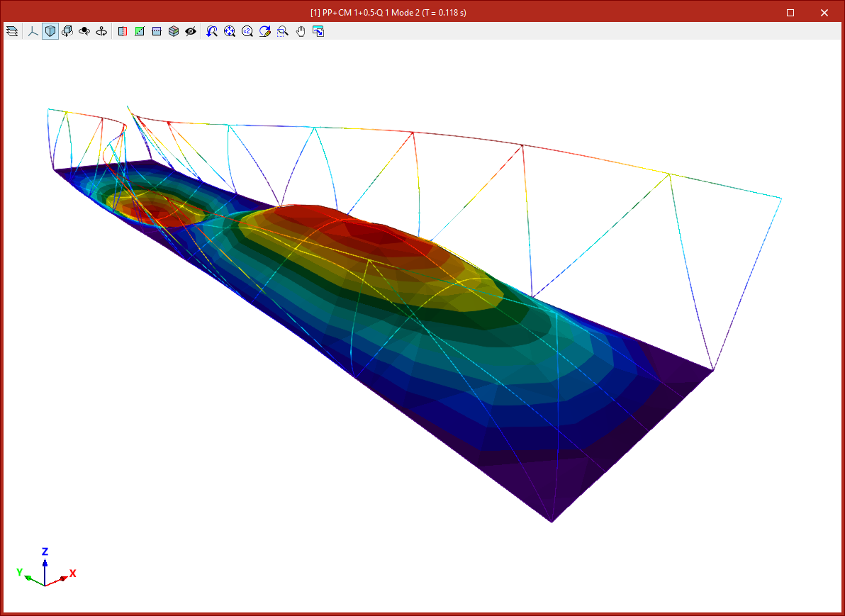Return to previous zoom with arrow magnifier
The image size is (845, 616).
tap(212, 31)
